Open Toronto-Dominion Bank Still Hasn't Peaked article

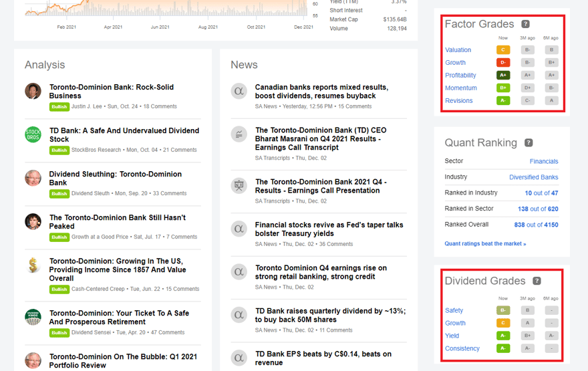pos(118,222)
